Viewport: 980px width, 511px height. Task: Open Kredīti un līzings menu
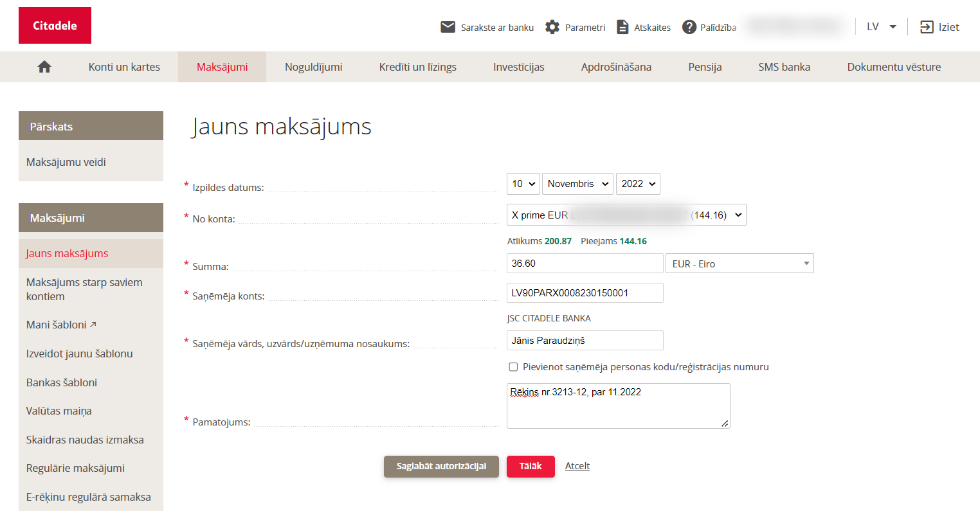point(418,67)
